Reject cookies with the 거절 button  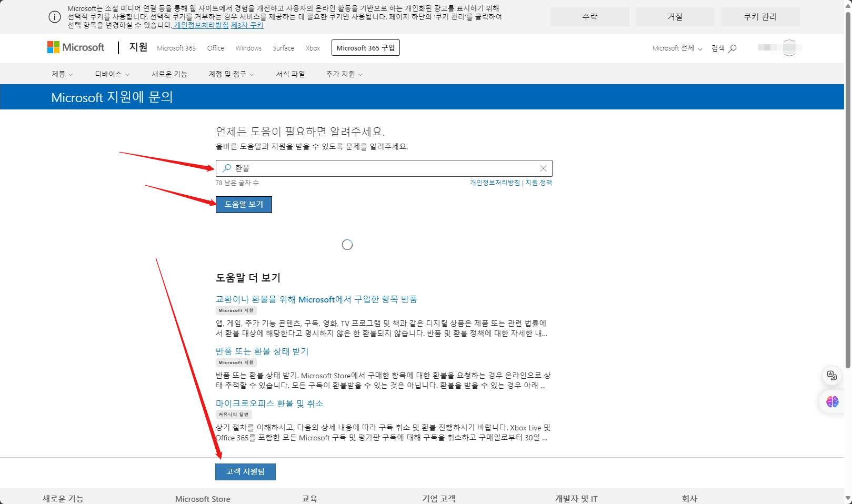tap(675, 17)
